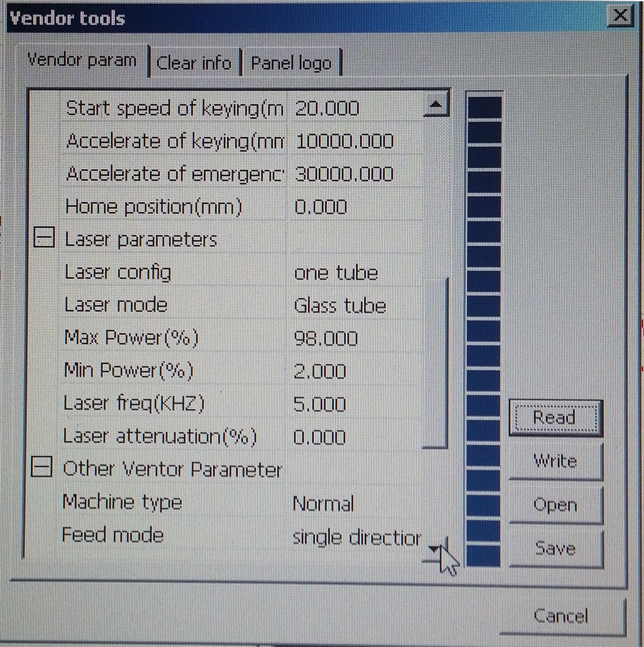This screenshot has width=644, height=647.
Task: Click the Open button
Action: pyautogui.click(x=555, y=505)
